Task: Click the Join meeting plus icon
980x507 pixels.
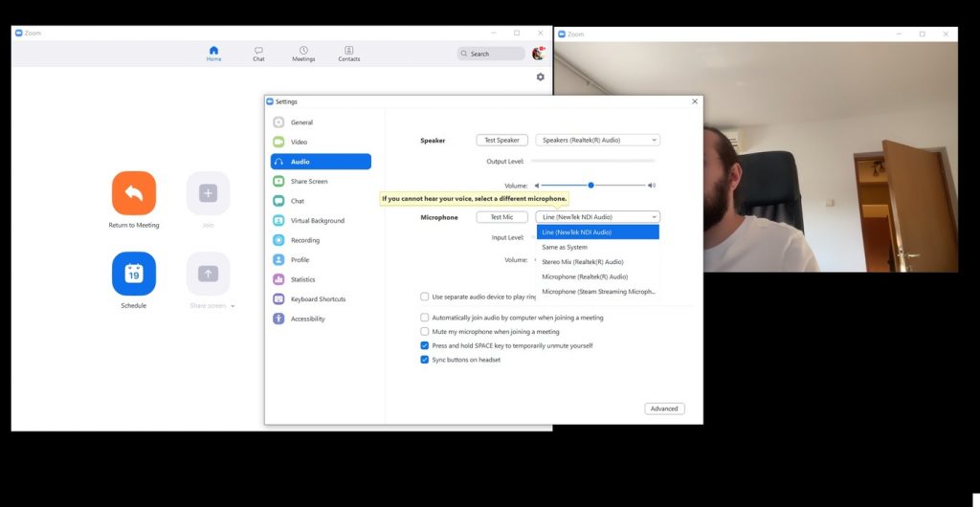Action: pyautogui.click(x=208, y=193)
